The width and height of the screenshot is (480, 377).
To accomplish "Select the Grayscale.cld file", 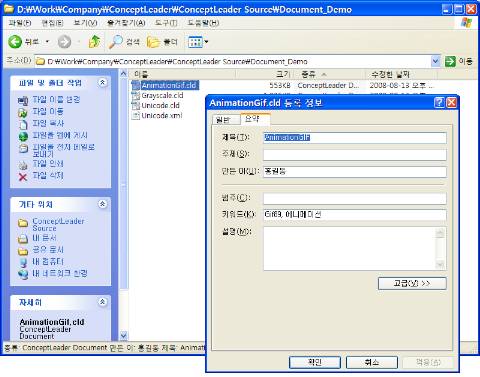I will coord(162,95).
